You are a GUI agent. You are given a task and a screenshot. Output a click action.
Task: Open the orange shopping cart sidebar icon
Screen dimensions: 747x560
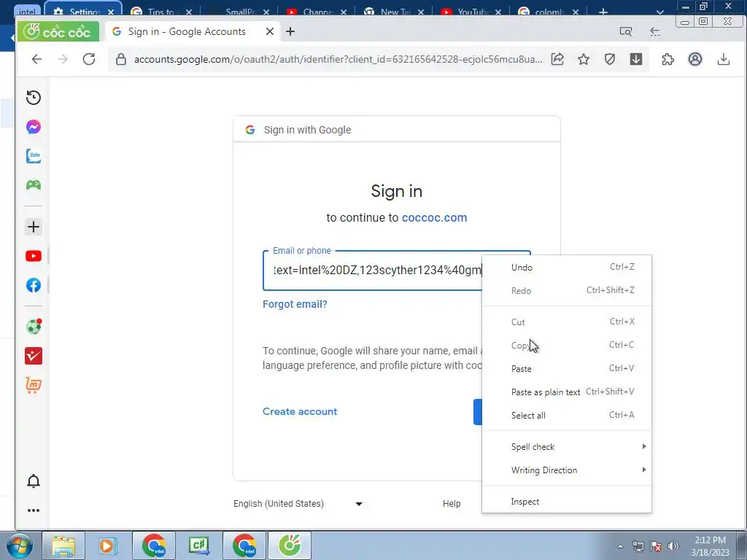pyautogui.click(x=34, y=385)
